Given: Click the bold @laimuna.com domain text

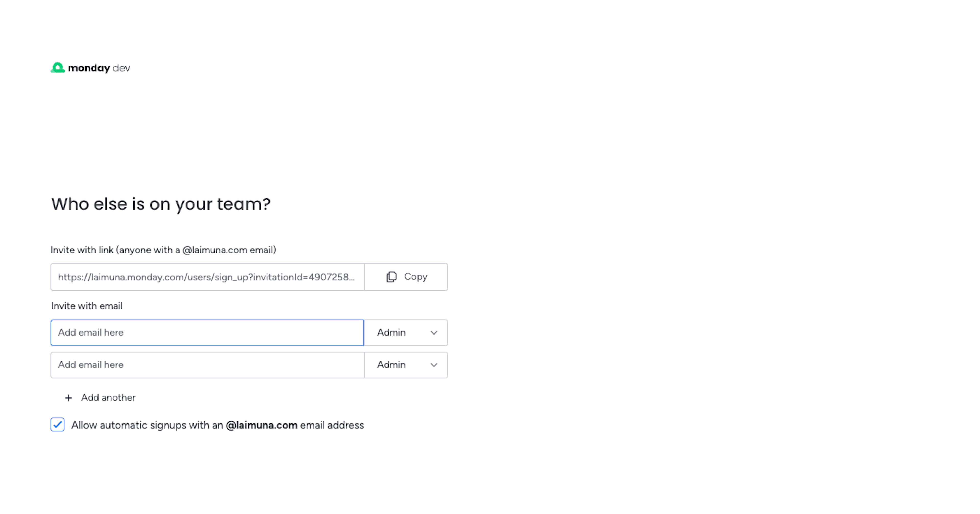Looking at the screenshot, I should coord(261,425).
